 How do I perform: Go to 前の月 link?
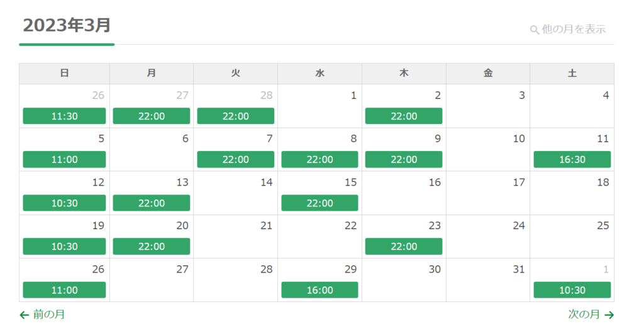click(48, 315)
